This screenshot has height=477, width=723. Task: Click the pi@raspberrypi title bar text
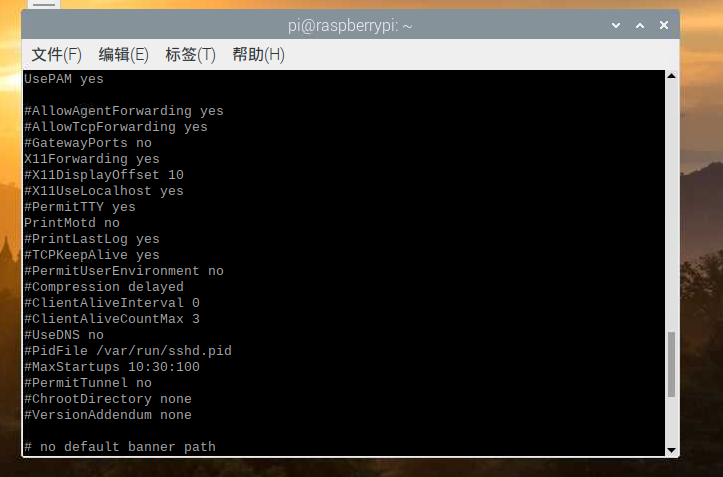[x=350, y=25]
